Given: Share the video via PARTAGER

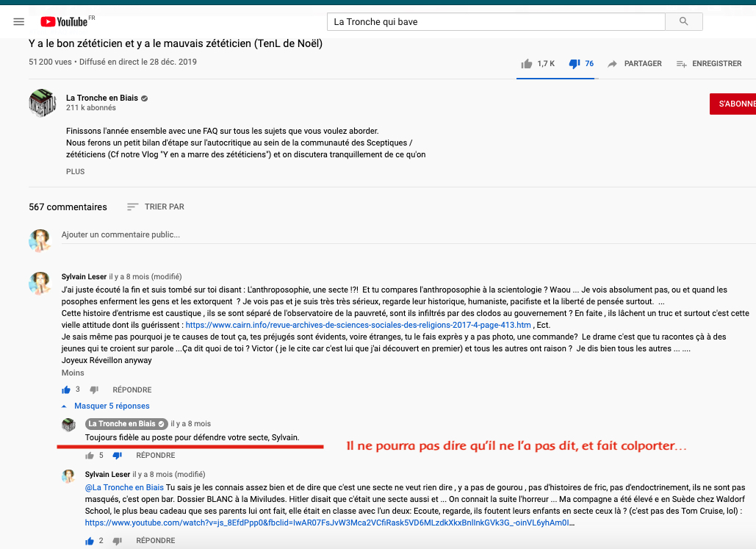Looking at the screenshot, I should coord(635,64).
